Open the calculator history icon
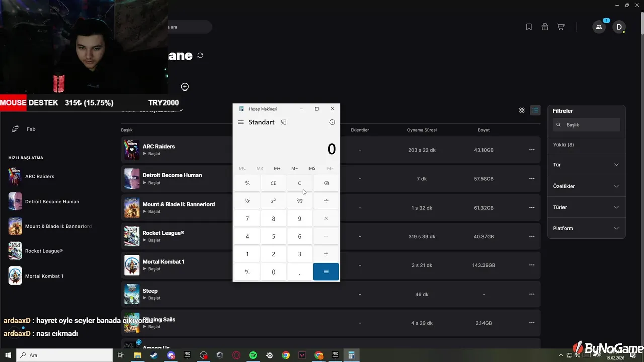Image resolution: width=644 pixels, height=362 pixels. pos(332,122)
